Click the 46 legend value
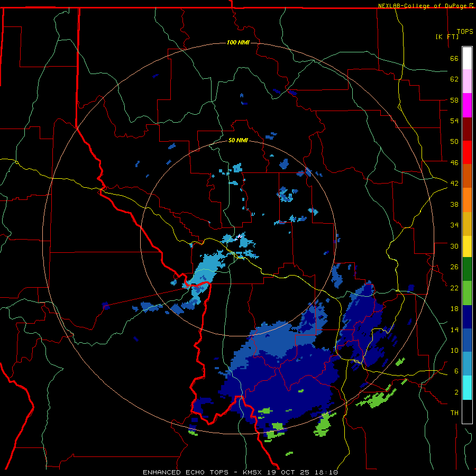476x476 pixels. 454,162
